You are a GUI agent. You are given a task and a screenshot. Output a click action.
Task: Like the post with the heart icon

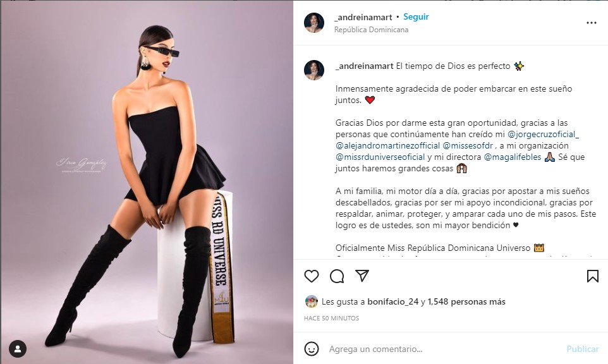point(312,276)
